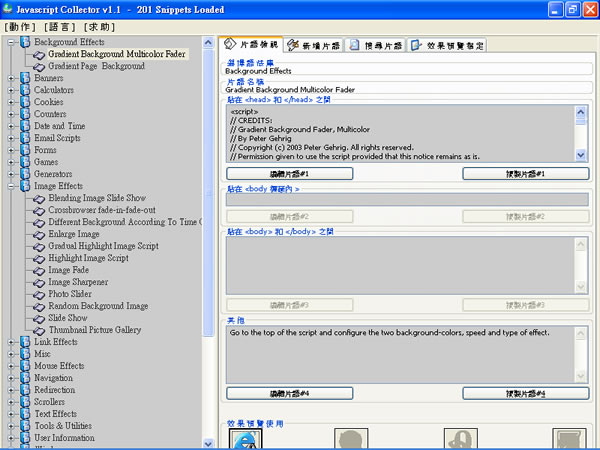Click the Banners category folder icon
600x450 pixels.
pos(25,78)
